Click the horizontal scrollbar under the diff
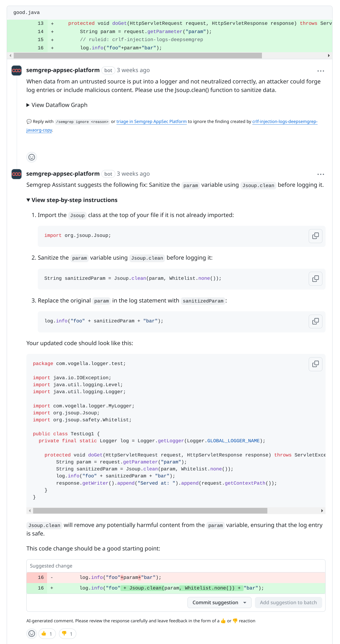Image resolution: width=340 pixels, height=644 pixels. (x=137, y=55)
